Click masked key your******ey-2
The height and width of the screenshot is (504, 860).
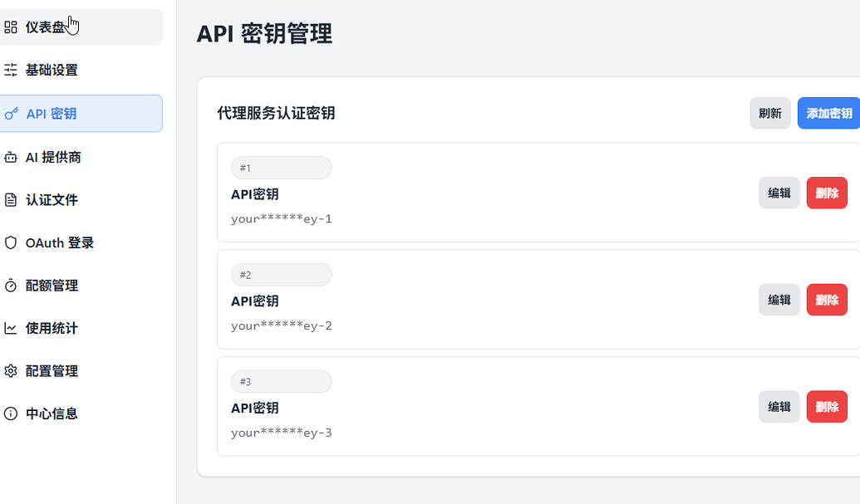[x=282, y=326]
